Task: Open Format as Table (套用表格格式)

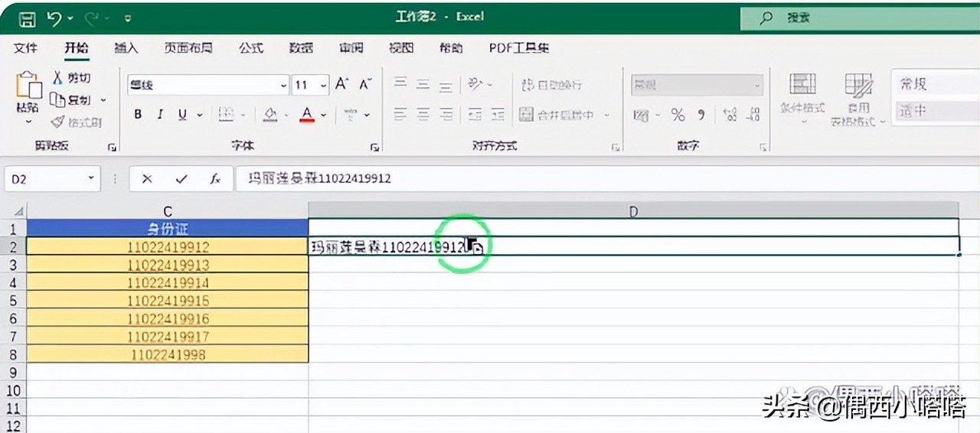Action: point(858,99)
